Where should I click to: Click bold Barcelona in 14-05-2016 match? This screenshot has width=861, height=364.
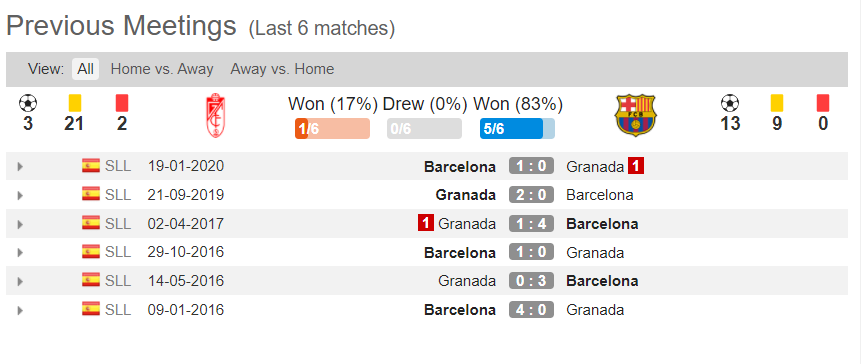(x=602, y=281)
